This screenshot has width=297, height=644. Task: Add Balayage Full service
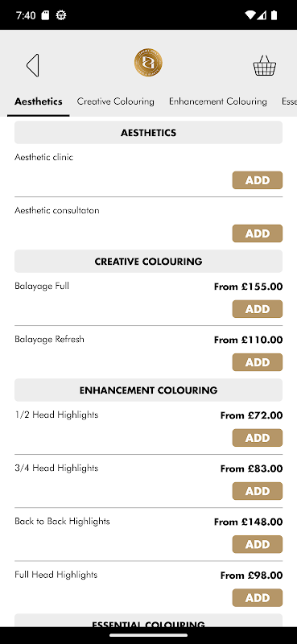click(257, 309)
